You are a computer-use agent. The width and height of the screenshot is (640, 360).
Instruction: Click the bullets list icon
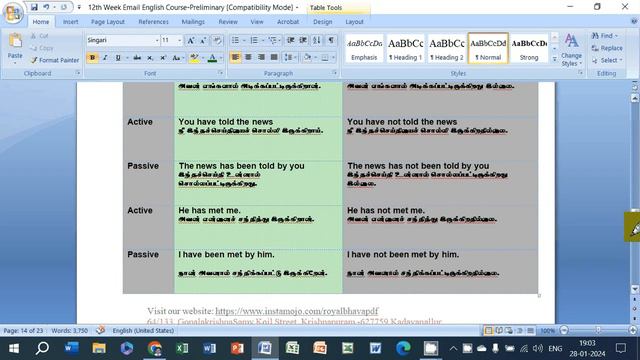tap(236, 40)
